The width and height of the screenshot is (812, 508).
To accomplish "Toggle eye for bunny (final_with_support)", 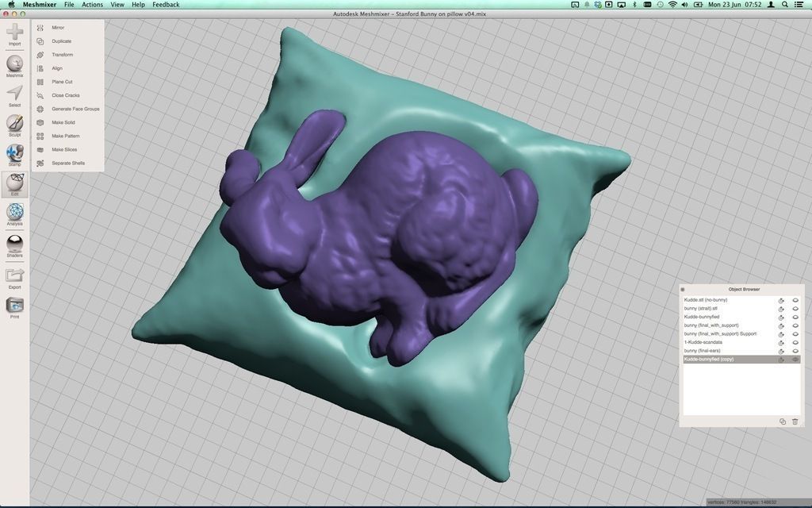I will point(795,325).
